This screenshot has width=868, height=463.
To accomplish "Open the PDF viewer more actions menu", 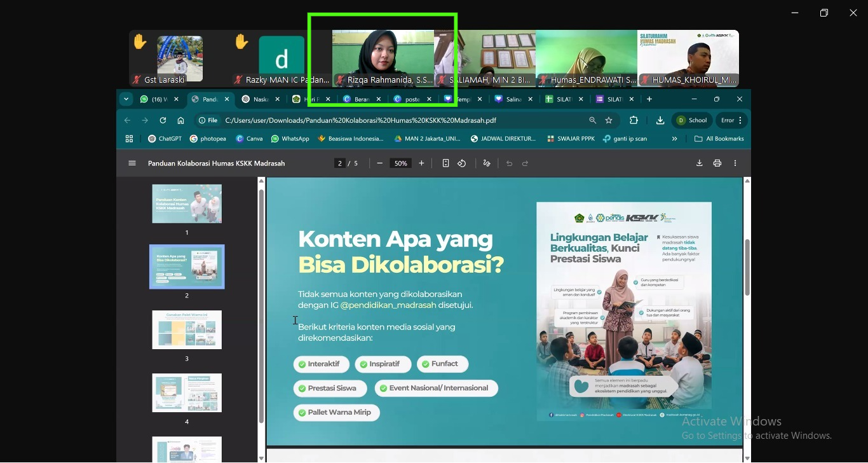I will click(735, 163).
